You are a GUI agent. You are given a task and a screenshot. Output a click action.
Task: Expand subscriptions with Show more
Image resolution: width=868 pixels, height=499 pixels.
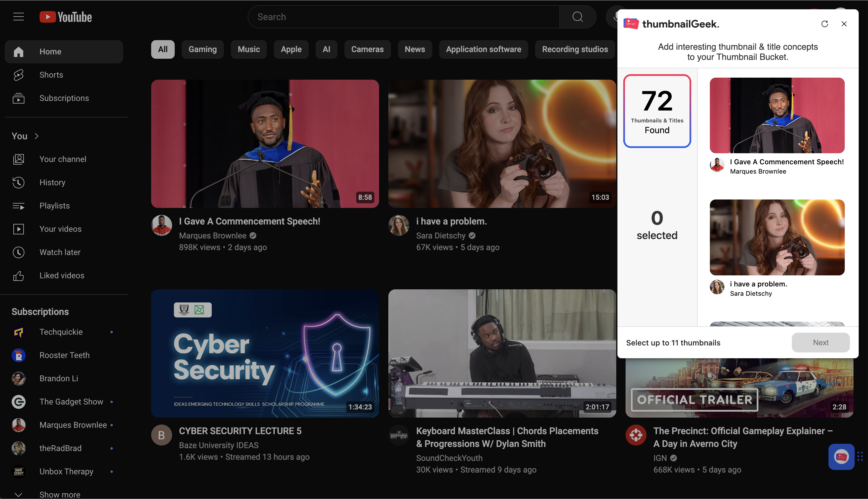[x=64, y=494]
